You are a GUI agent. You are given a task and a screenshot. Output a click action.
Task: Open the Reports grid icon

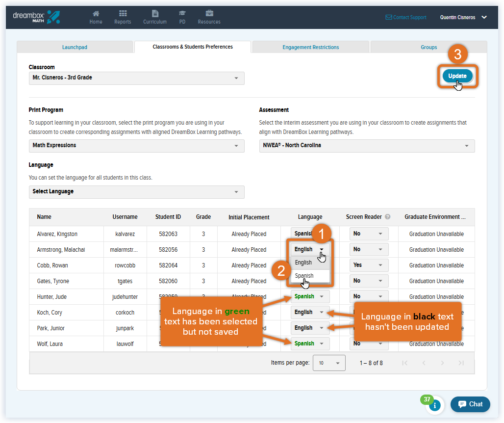pos(123,14)
